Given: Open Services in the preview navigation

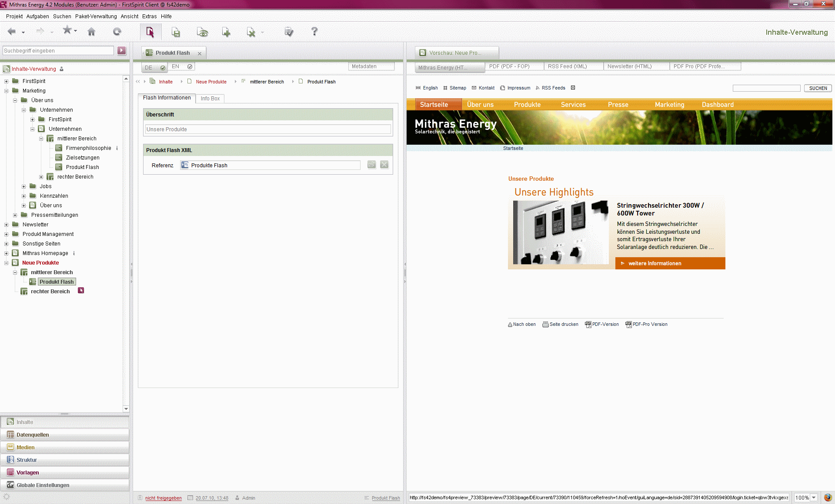Looking at the screenshot, I should pos(573,105).
